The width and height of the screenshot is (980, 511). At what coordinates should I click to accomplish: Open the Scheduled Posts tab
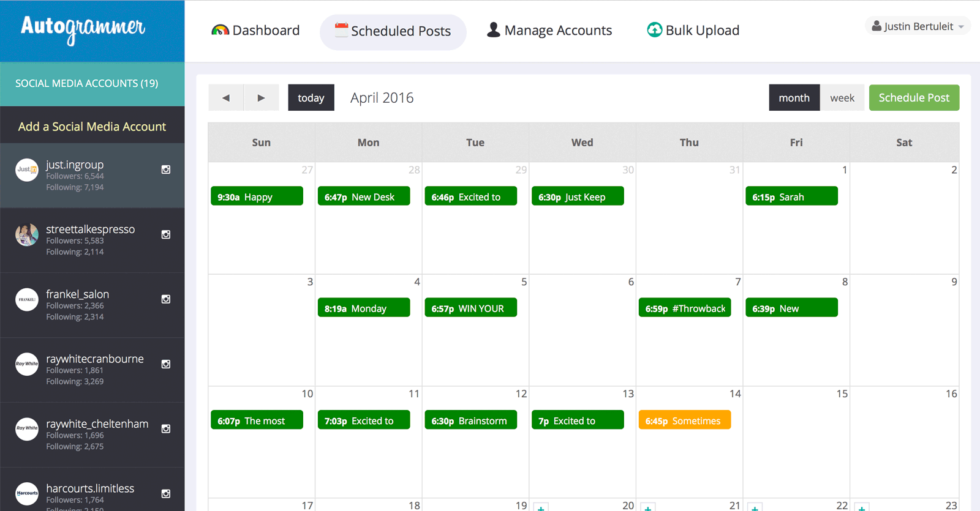click(x=393, y=32)
